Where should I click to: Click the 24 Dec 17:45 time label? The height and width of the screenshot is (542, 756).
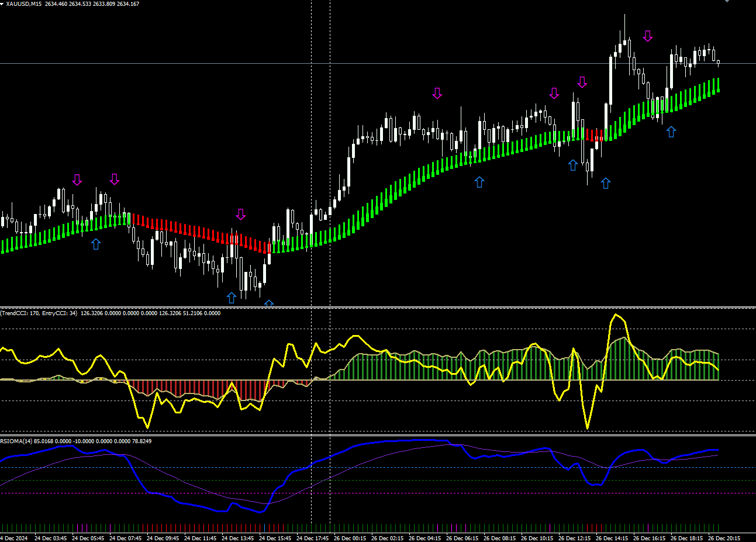312,538
